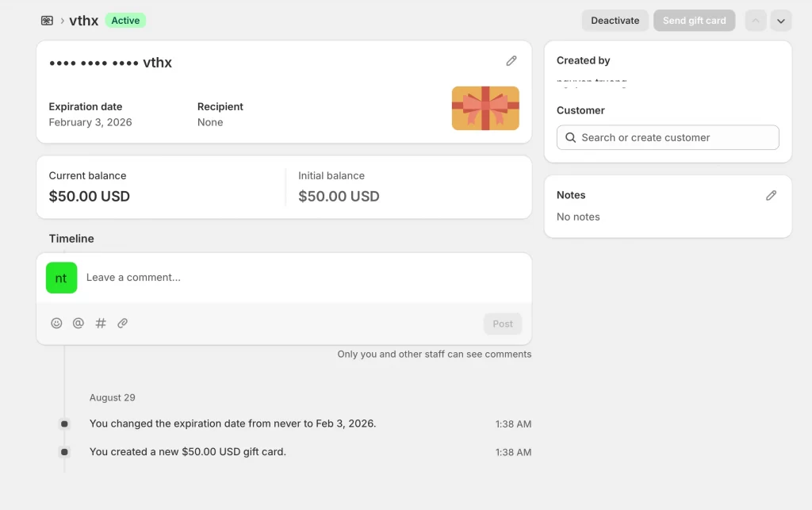Click No notes text
Screen dimensions: 812x510
coord(578,217)
